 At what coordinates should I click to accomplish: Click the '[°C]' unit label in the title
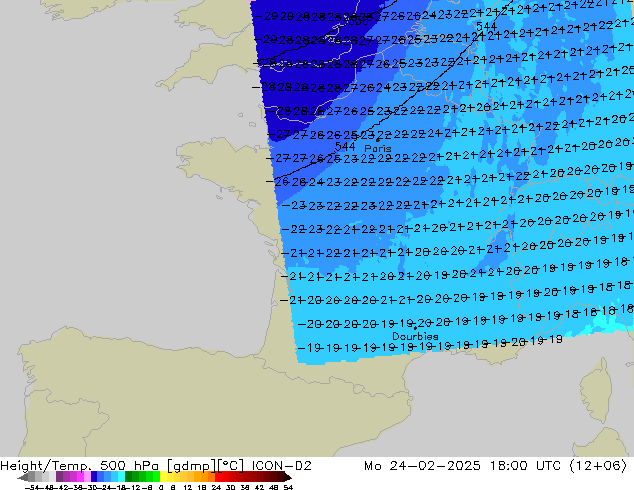pos(231,466)
